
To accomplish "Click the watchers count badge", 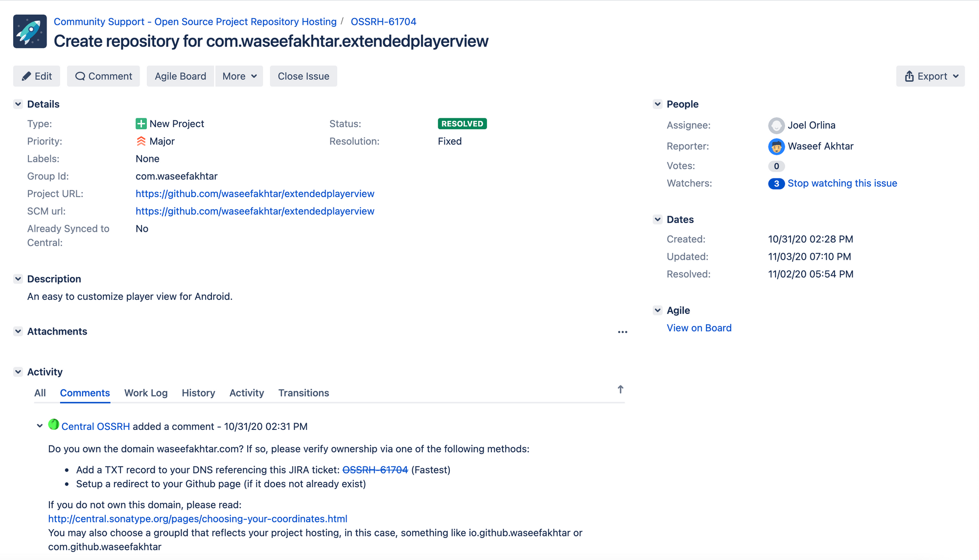I will (776, 183).
